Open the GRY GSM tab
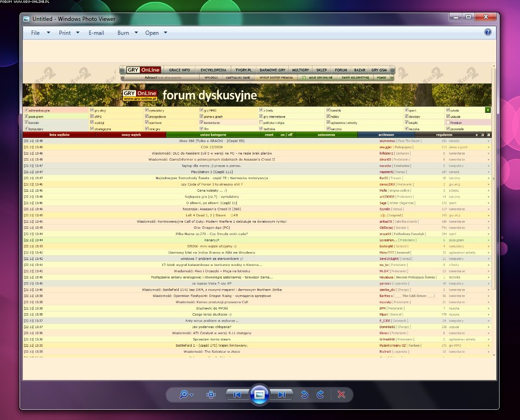520x420 pixels. tap(379, 70)
